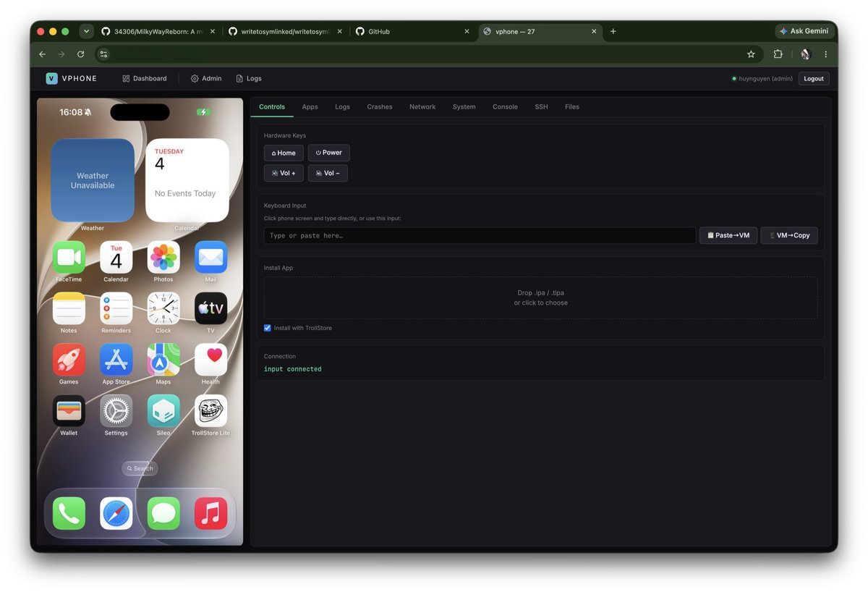
Task: Launch the Reminders app
Action: click(x=116, y=308)
